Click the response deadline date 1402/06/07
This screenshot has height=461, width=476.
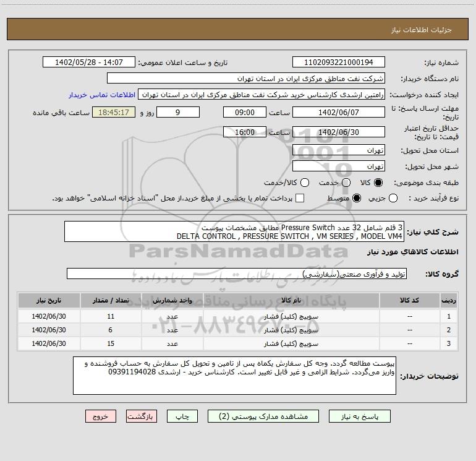339,112
